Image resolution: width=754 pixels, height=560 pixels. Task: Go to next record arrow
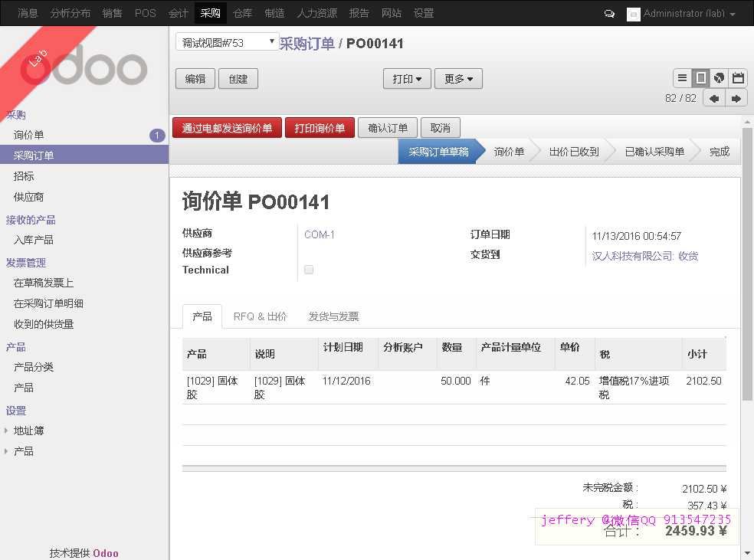[x=736, y=99]
